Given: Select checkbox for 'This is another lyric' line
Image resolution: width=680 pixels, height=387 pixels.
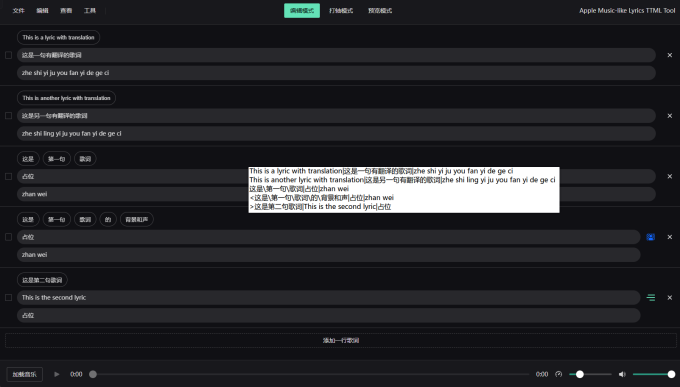Looking at the screenshot, I should 8,116.
